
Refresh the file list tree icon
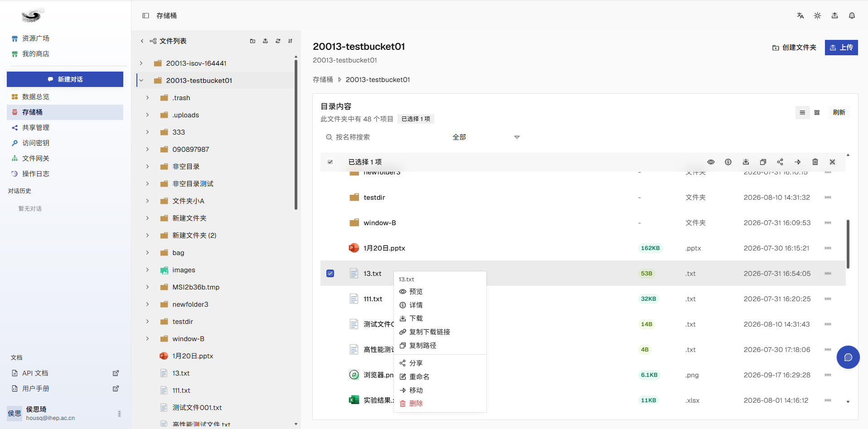[x=278, y=41]
